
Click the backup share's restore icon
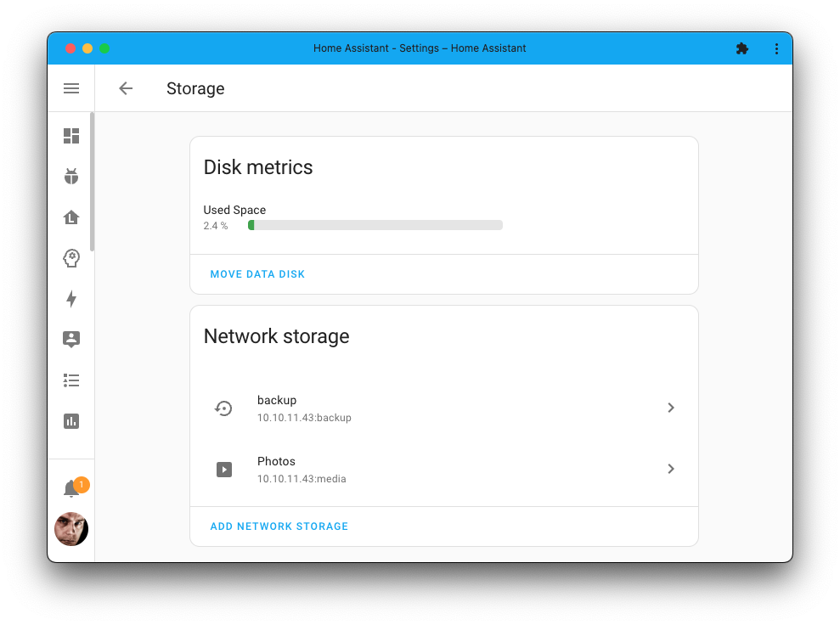pyautogui.click(x=223, y=408)
